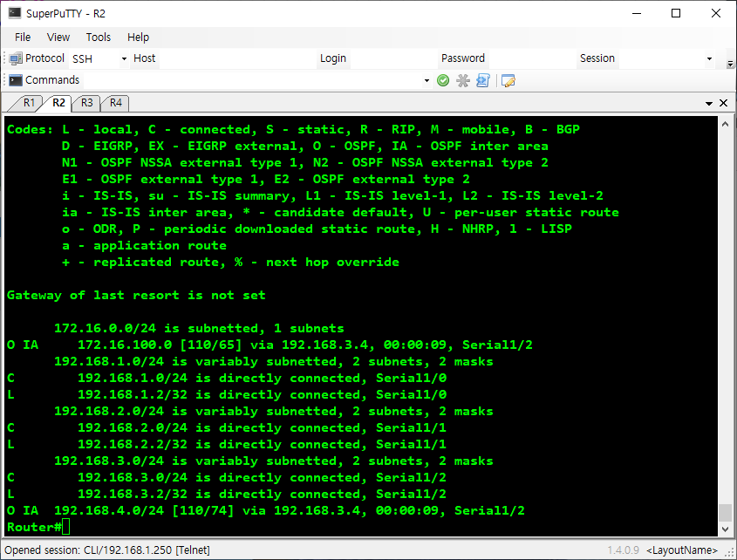The width and height of the screenshot is (737, 560).
Task: Switch to the R1 tab
Action: point(29,103)
